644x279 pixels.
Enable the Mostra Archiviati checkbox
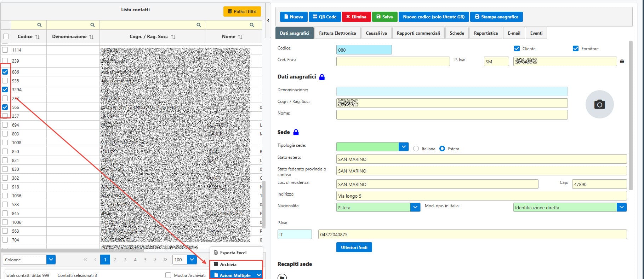point(168,275)
